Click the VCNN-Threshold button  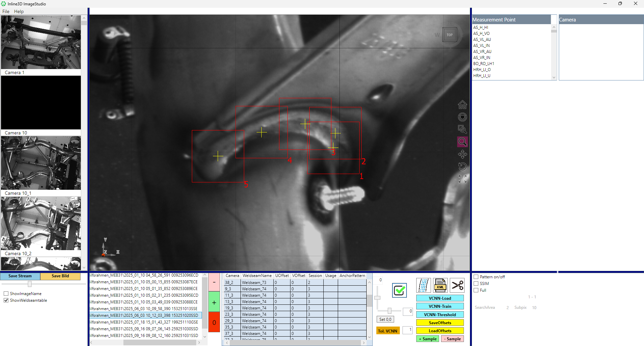point(440,315)
